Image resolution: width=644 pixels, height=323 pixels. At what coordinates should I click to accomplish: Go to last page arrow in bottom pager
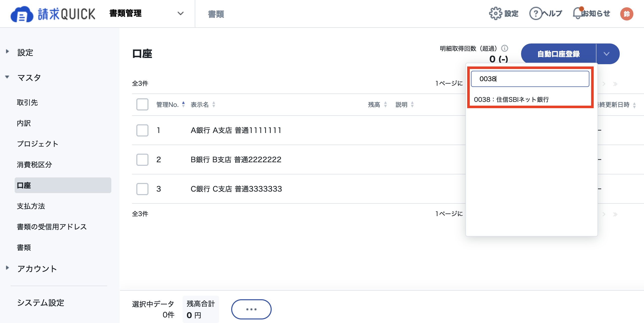tap(615, 214)
